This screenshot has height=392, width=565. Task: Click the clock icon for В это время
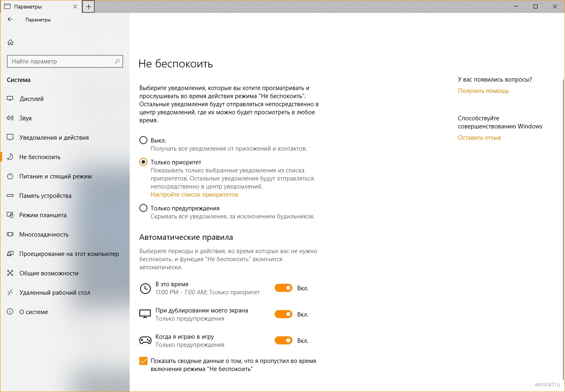tap(145, 288)
